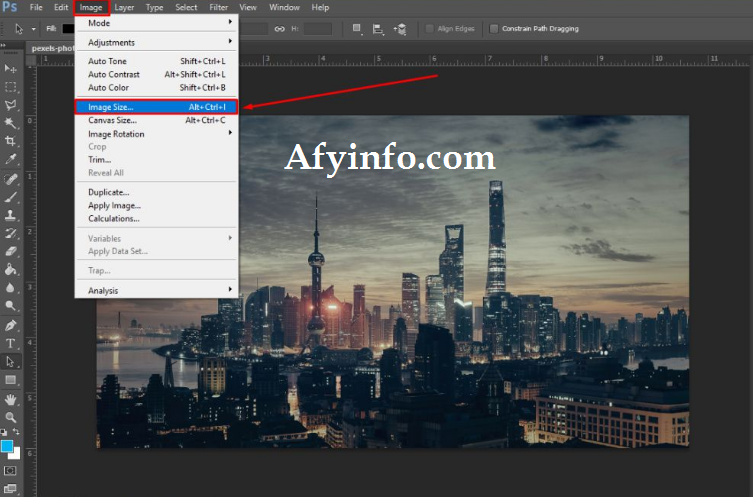Select the Clone Stamp tool
The width and height of the screenshot is (753, 497).
(11, 215)
